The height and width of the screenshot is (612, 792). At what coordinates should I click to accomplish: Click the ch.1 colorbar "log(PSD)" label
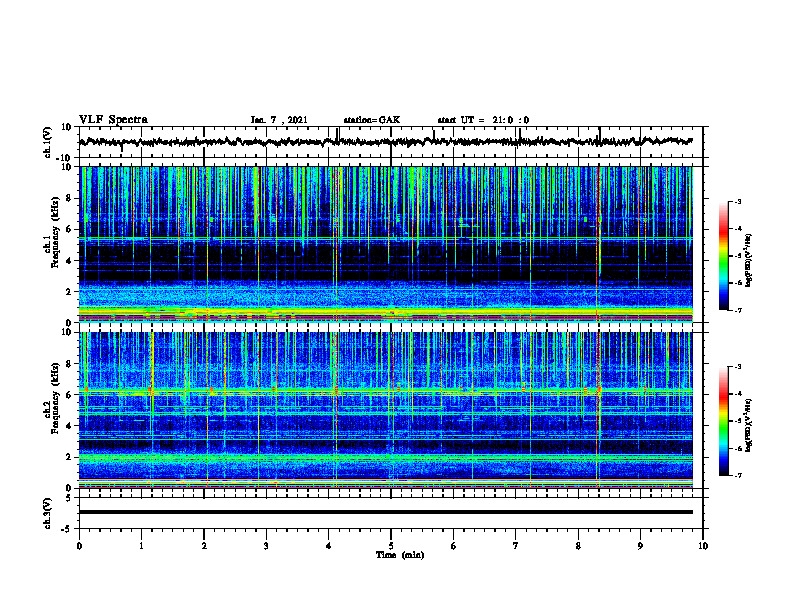pyautogui.click(x=748, y=261)
